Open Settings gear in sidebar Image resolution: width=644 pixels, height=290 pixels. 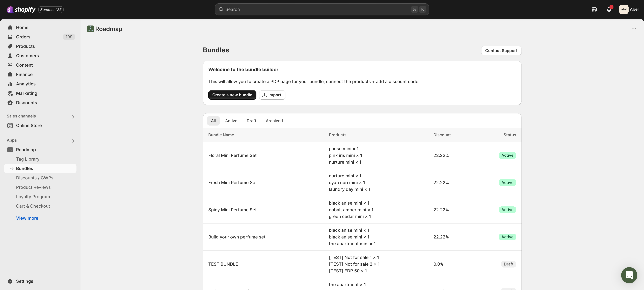(x=10, y=281)
